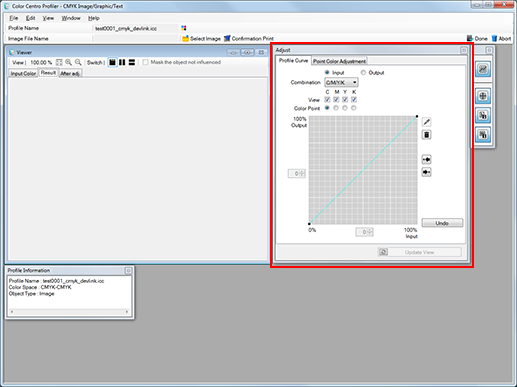This screenshot has width=517, height=387.
Task: Select the eyedropper tool beside the curve
Action: point(426,122)
